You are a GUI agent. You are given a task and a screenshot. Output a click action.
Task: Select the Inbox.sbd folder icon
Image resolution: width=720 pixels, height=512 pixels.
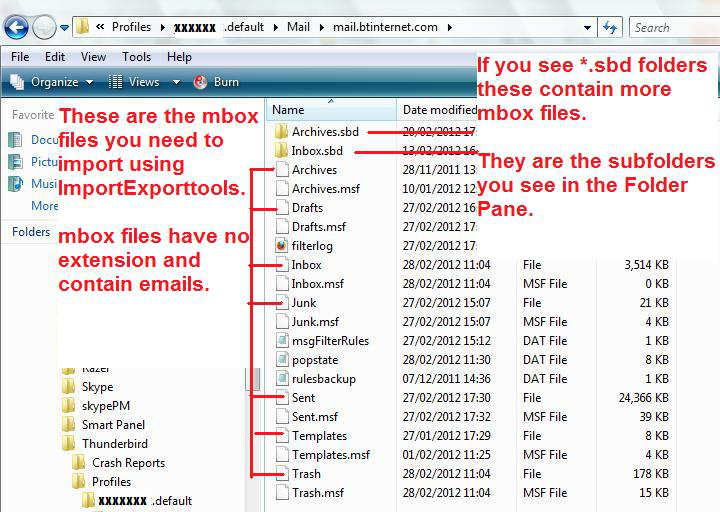[x=281, y=151]
